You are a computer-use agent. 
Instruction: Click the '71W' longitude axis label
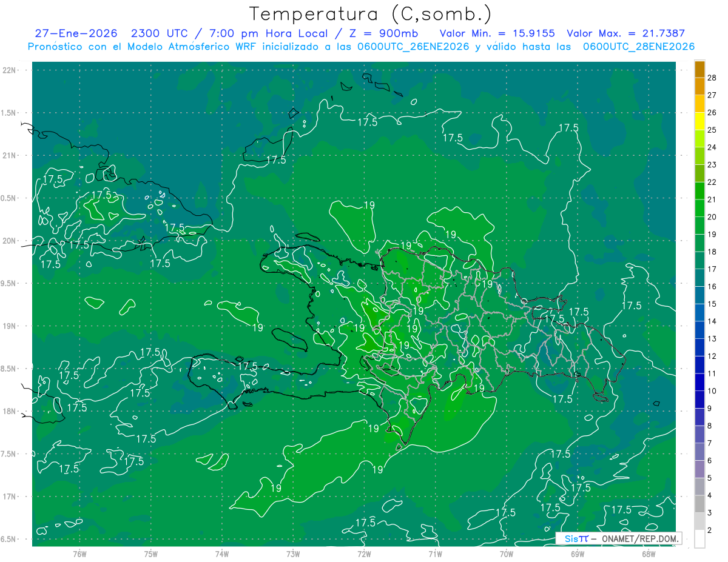click(435, 554)
